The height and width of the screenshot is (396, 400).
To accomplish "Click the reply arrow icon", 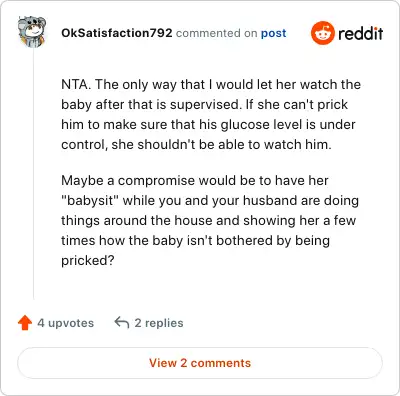I will (122, 322).
